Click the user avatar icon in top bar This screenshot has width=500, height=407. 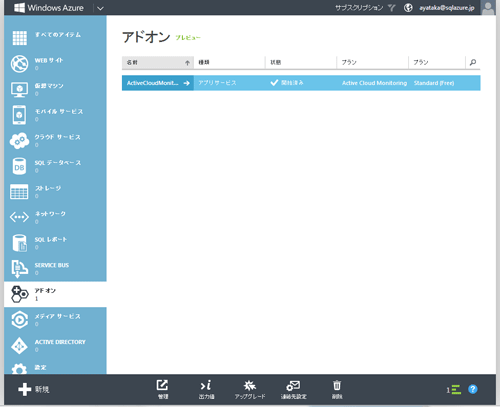click(x=488, y=7)
